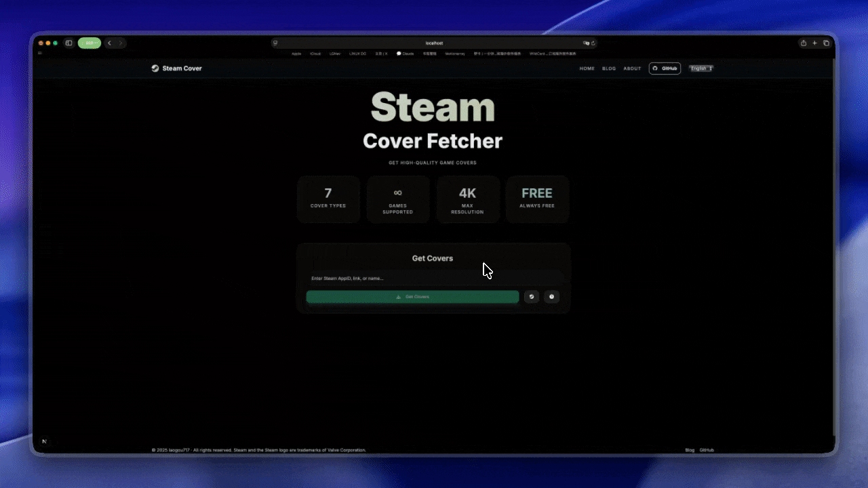Open the Claude bookmark

click(406, 54)
